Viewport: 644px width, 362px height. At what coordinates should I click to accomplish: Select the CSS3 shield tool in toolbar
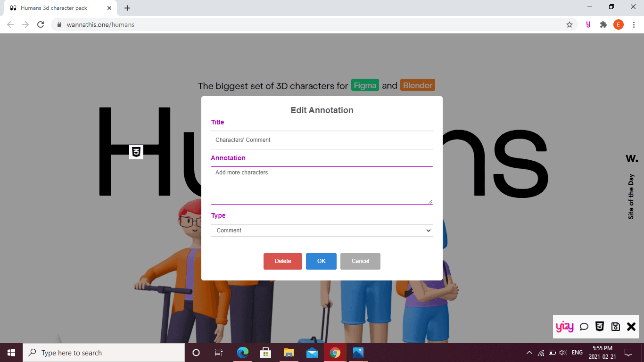pyautogui.click(x=599, y=327)
